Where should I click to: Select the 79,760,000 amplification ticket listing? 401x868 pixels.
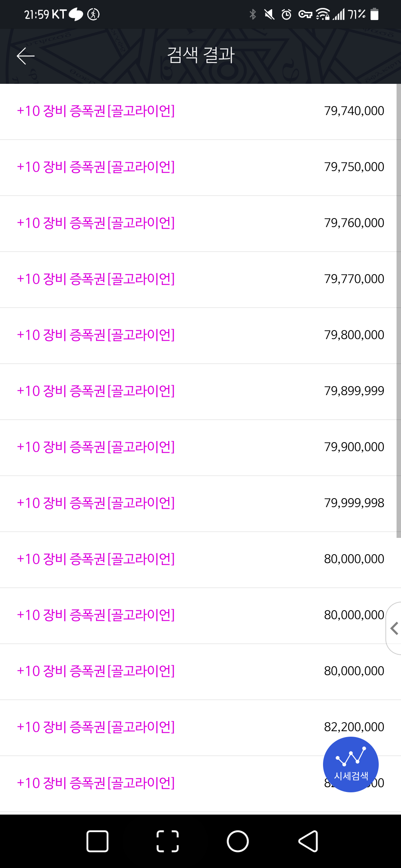pyautogui.click(x=200, y=223)
